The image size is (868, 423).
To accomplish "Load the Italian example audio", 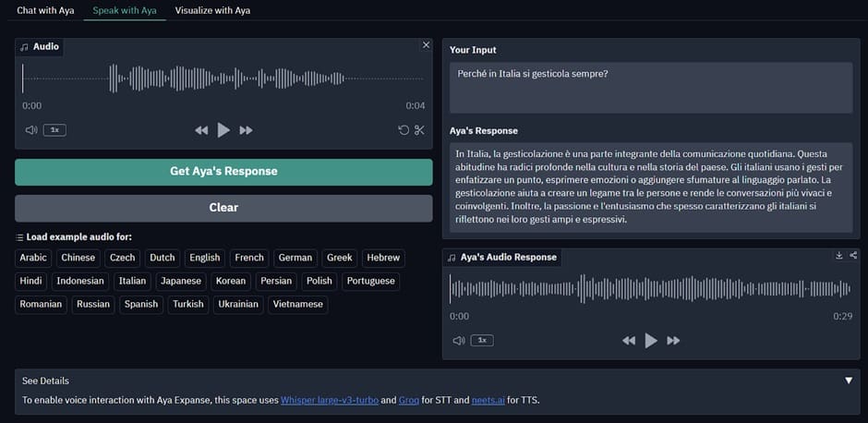I will pyautogui.click(x=132, y=281).
